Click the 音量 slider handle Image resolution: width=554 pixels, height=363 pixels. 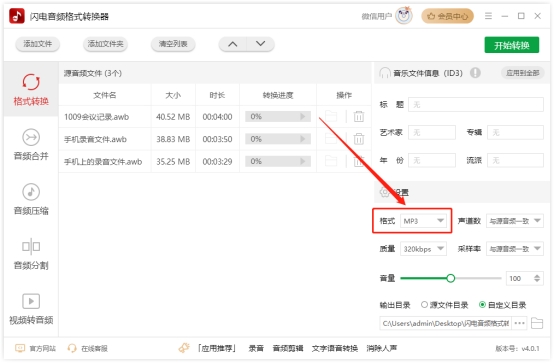[x=450, y=278]
